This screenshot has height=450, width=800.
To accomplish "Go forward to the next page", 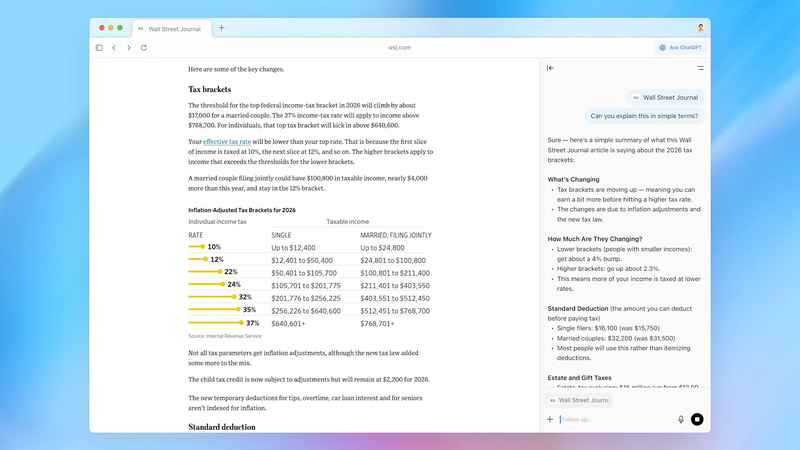I will pos(129,47).
